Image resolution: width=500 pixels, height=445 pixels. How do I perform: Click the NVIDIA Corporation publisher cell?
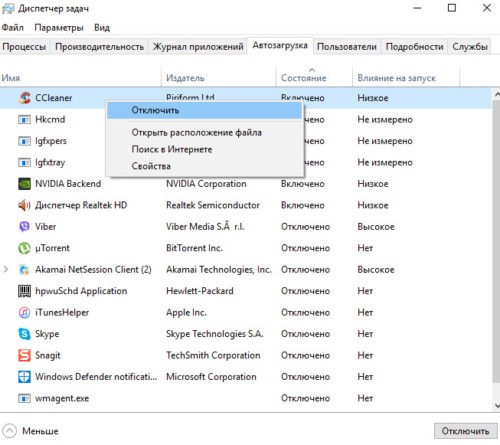coord(206,184)
